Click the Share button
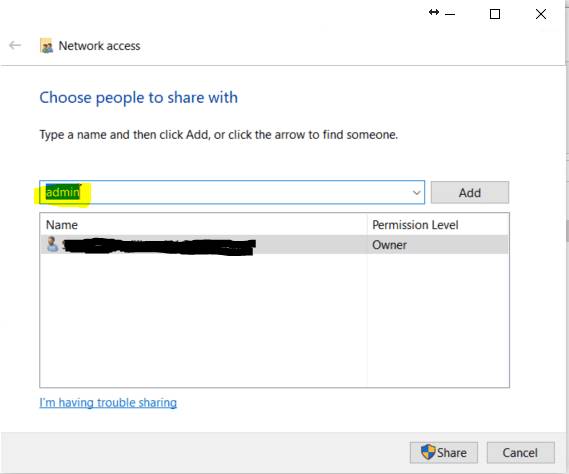569x474 pixels. 443,453
